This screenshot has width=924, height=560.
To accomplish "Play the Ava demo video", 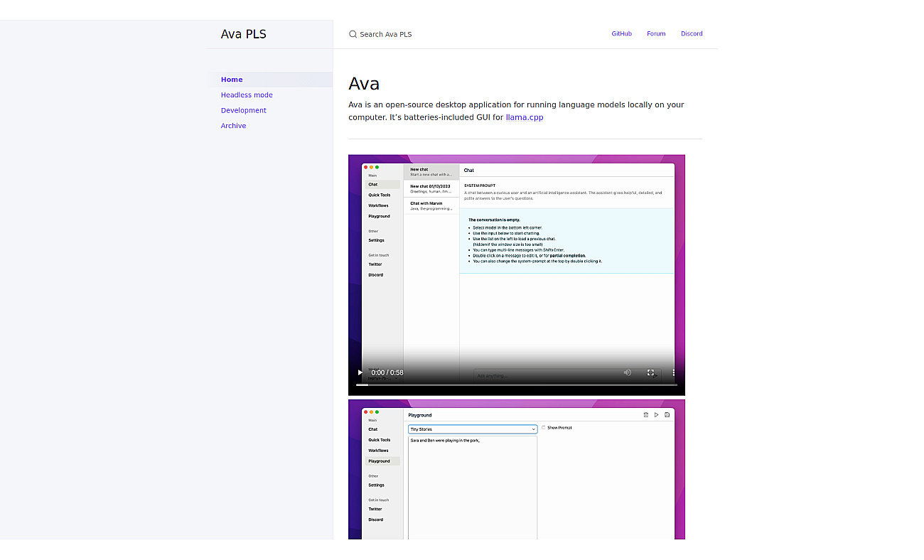I will [360, 372].
